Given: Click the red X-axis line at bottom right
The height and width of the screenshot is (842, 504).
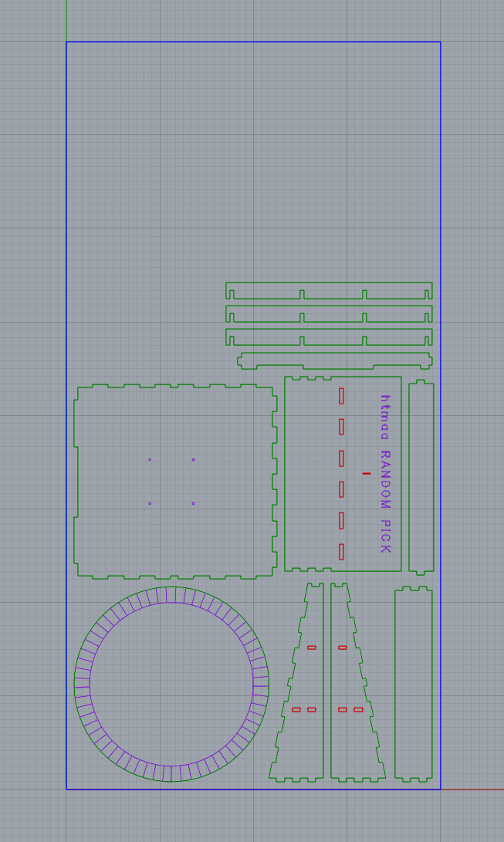Looking at the screenshot, I should coord(472,790).
